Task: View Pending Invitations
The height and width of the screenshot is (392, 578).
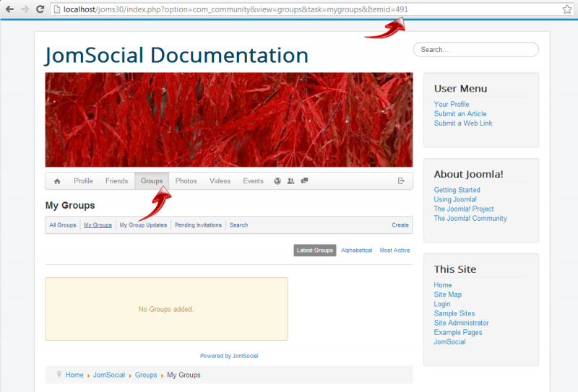Action: click(198, 225)
